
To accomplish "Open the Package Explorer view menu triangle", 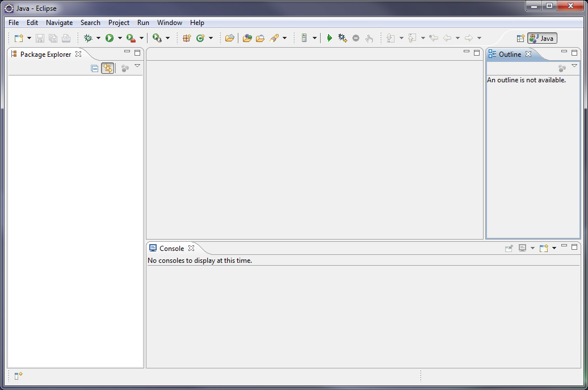I will (137, 66).
